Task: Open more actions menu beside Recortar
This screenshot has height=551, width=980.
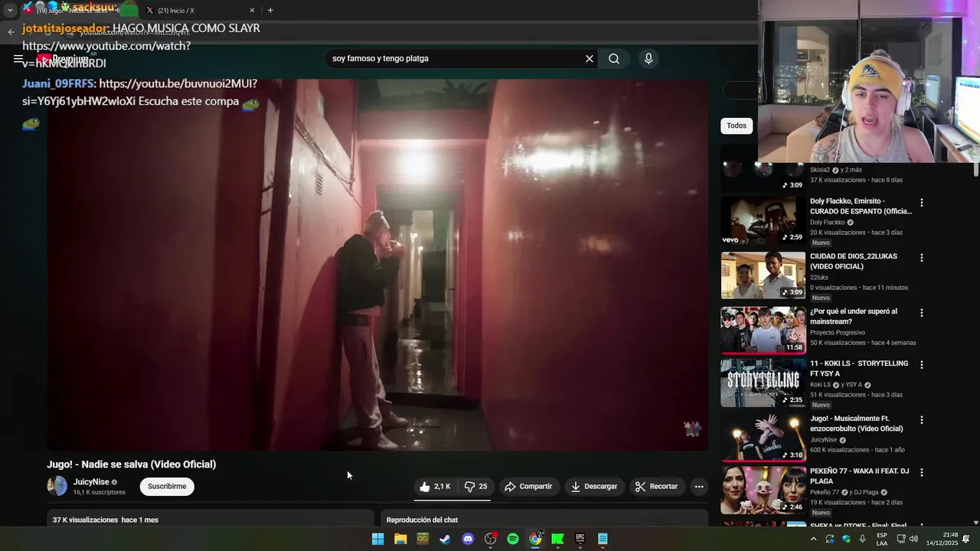Action: point(698,487)
